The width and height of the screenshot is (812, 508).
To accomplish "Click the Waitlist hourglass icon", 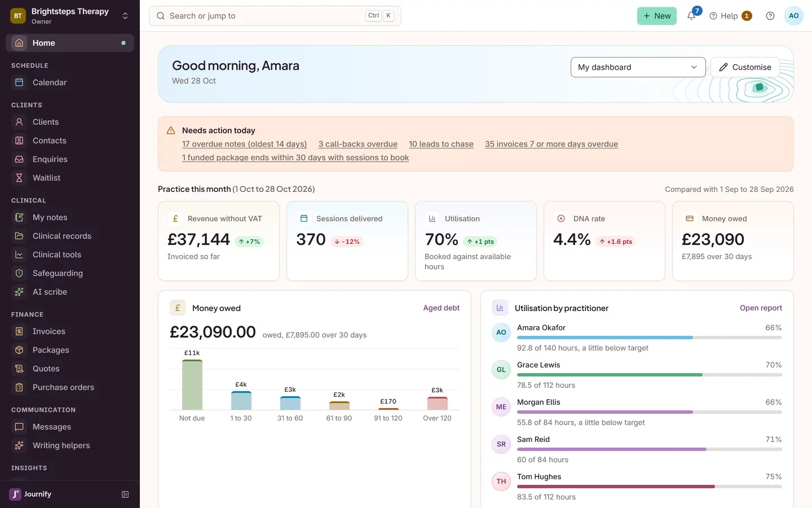I will 19,178.
